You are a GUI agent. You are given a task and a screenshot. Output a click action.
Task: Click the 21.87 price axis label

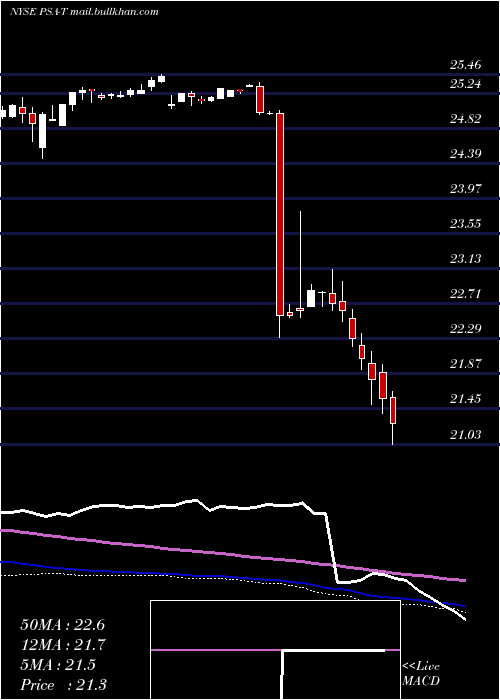coord(466,364)
